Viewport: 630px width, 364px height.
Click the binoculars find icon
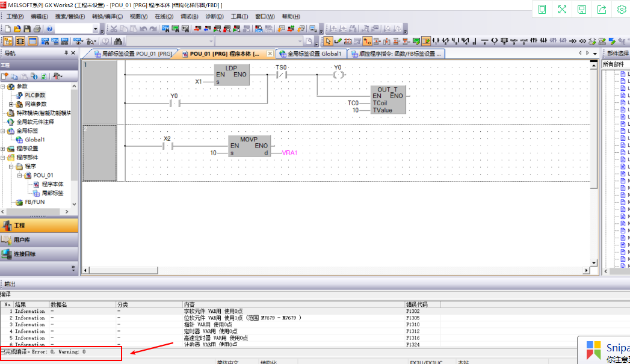(119, 41)
